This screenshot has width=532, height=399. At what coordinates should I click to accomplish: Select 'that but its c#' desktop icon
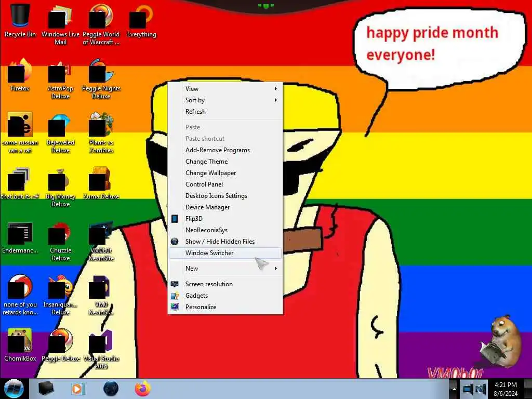pos(20,183)
